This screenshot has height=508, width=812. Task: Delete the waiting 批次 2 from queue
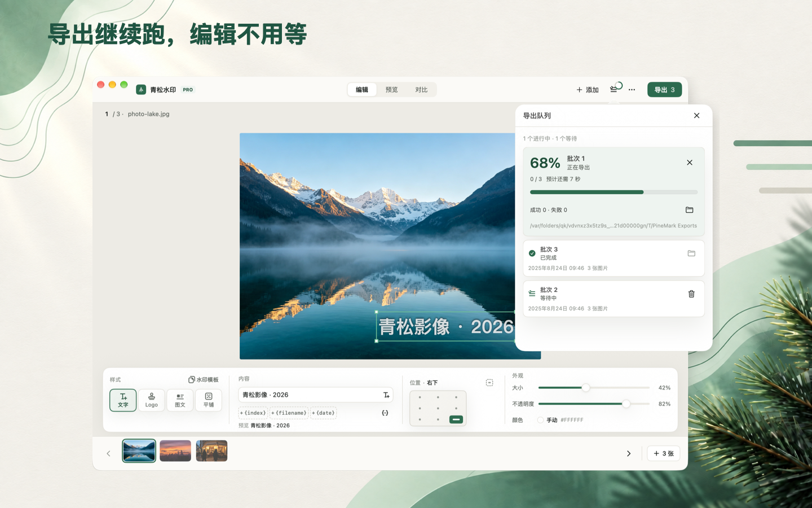click(x=691, y=294)
